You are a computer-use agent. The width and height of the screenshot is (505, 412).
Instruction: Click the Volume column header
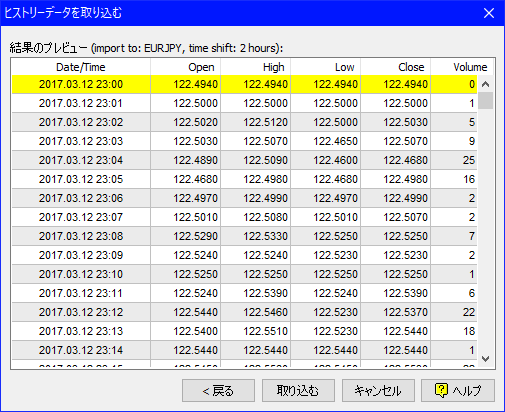pos(462,67)
